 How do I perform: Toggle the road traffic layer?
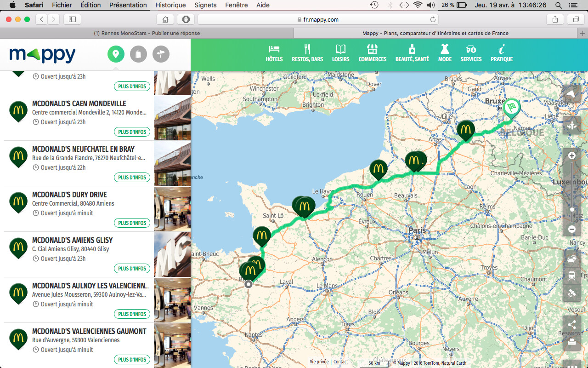coord(572,259)
